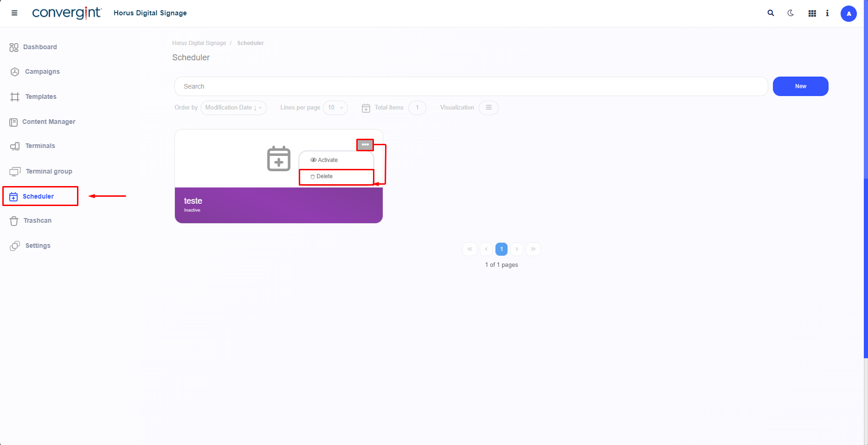Image resolution: width=868 pixels, height=445 pixels.
Task: Open user avatar profile menu
Action: coord(849,13)
